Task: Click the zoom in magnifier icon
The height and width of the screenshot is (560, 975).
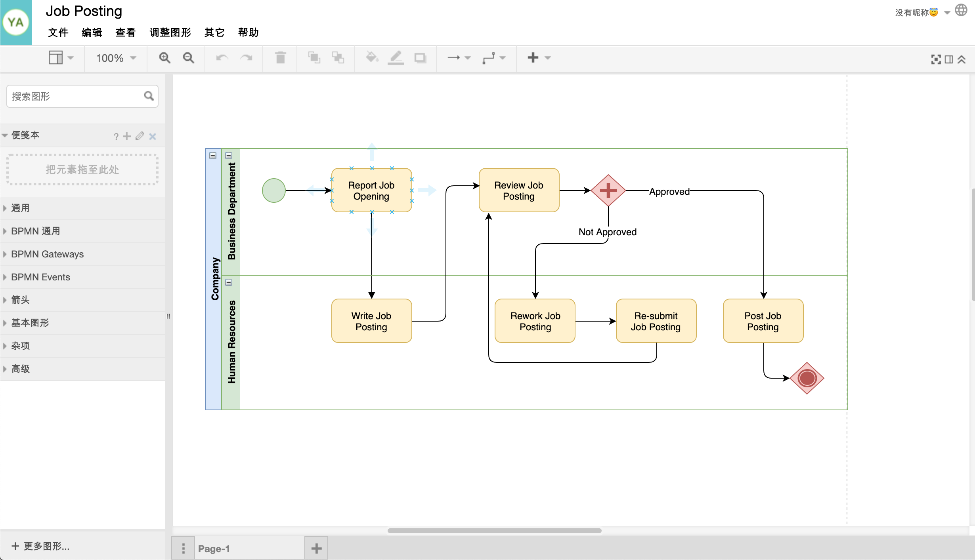Action: [x=164, y=57]
